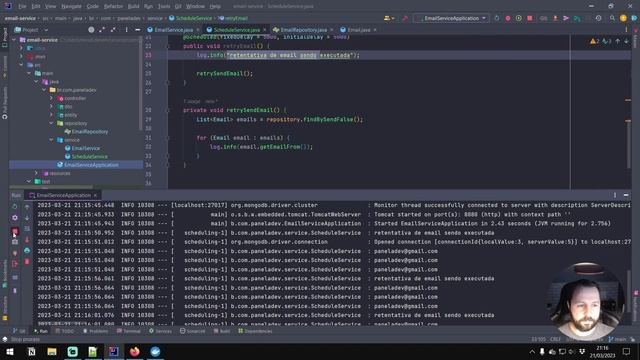Click the Build hammer icon
Viewport: 640px width, 360px height.
tap(405, 18)
